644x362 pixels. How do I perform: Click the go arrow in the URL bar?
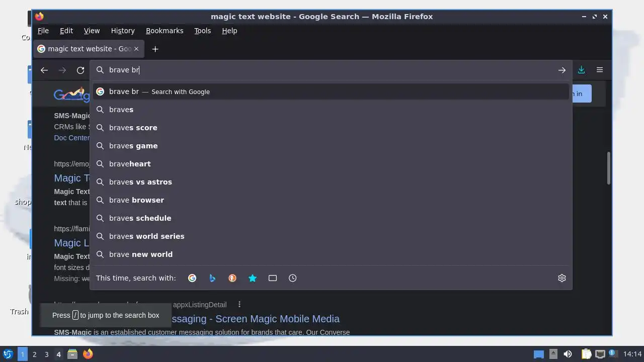click(x=562, y=70)
